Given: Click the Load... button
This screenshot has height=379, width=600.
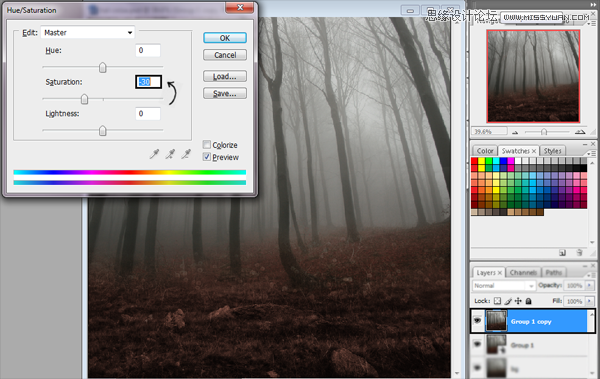Looking at the screenshot, I should [x=225, y=76].
